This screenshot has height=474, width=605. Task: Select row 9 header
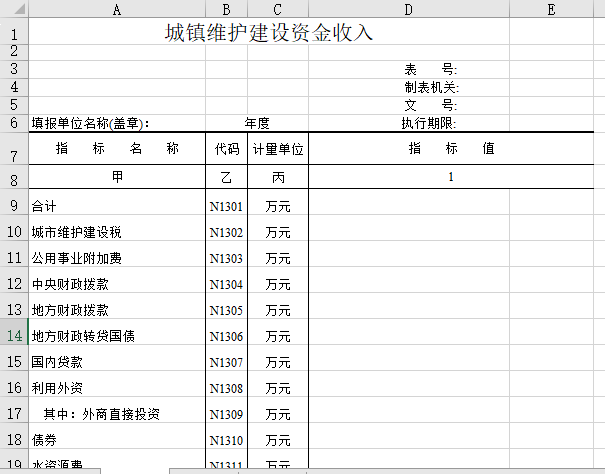[x=14, y=206]
